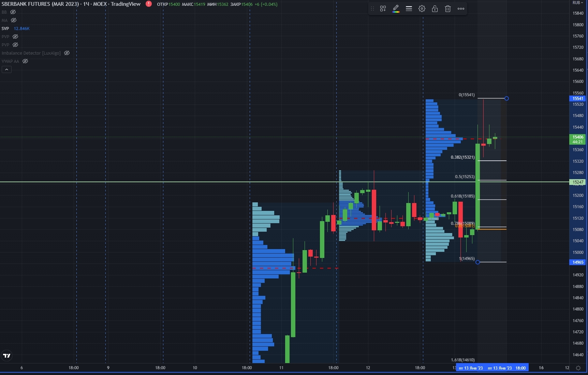Click the price change +6 (+0.04%)
Viewport: 588px width, 375px height.
click(266, 4)
